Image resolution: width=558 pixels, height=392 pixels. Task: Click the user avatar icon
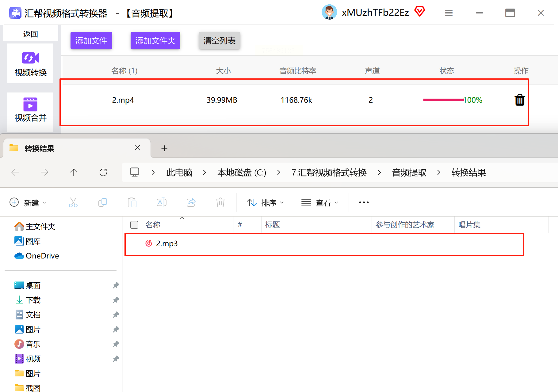329,12
